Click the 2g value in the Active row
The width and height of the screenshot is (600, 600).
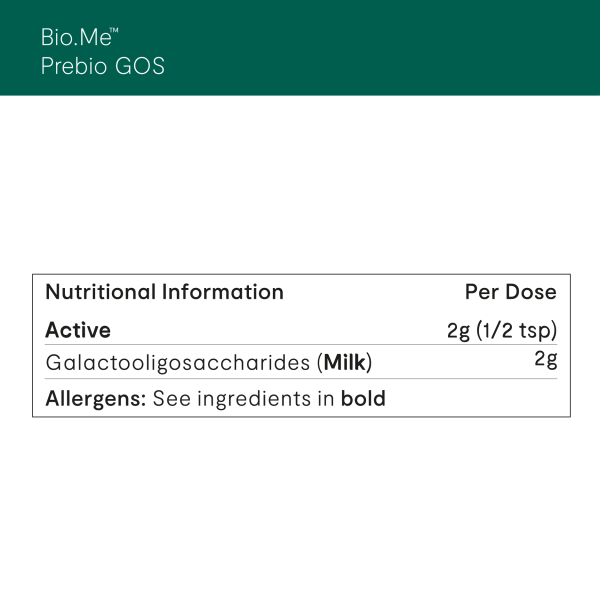click(x=458, y=330)
